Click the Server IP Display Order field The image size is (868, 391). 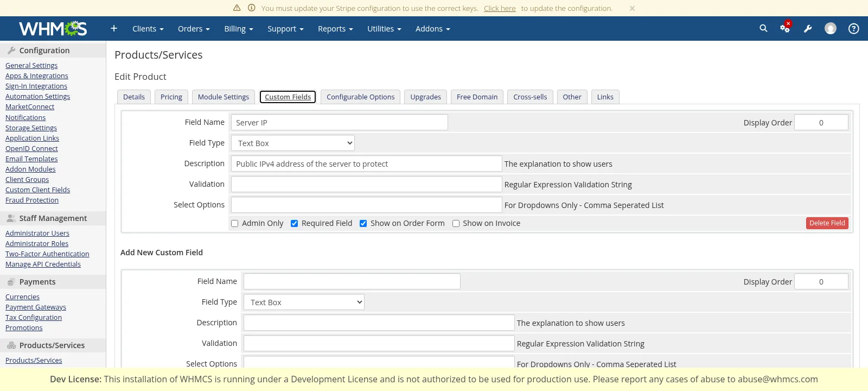[821, 123]
